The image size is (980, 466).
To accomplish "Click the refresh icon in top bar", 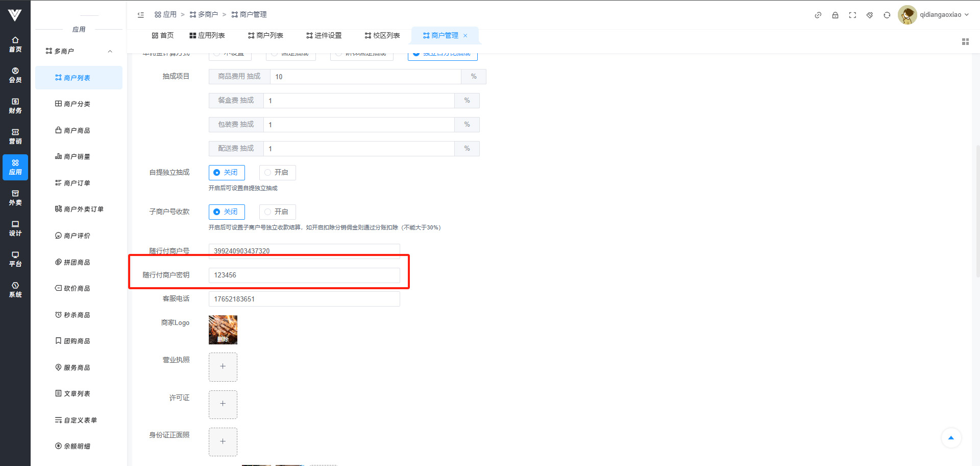I will click(x=887, y=15).
